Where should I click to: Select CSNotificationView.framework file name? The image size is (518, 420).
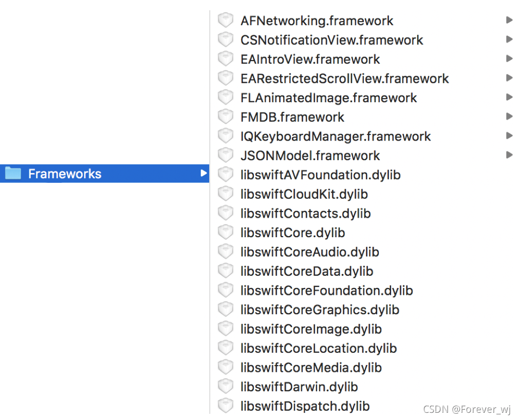(x=331, y=40)
